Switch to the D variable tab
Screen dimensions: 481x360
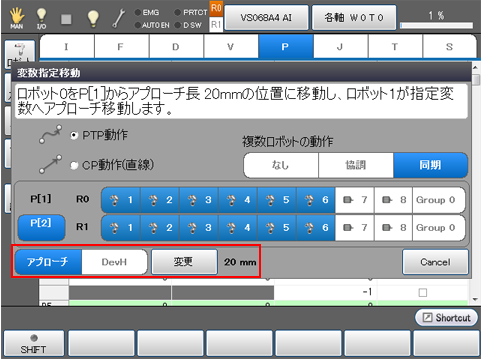pos(176,47)
